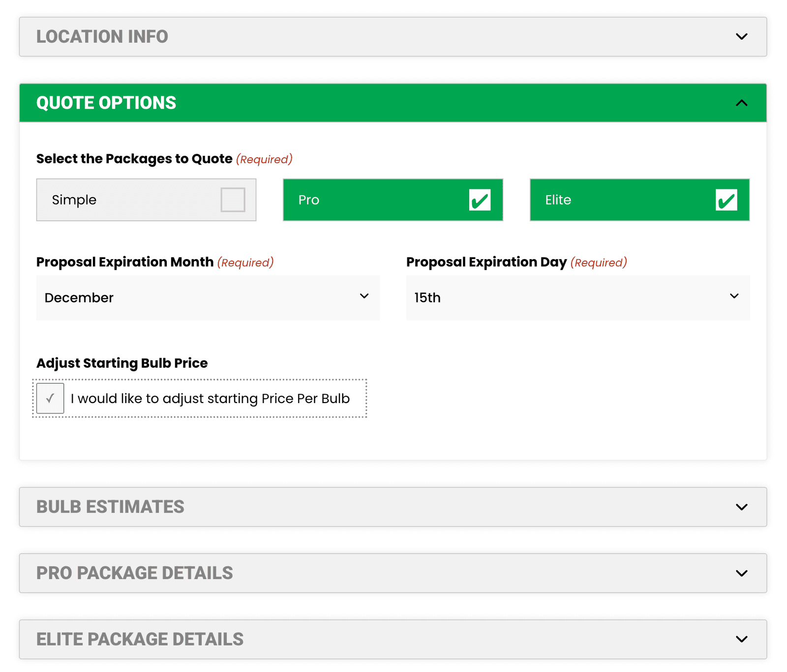This screenshot has height=672, width=787.
Task: Click the Pro package label
Action: tap(309, 200)
